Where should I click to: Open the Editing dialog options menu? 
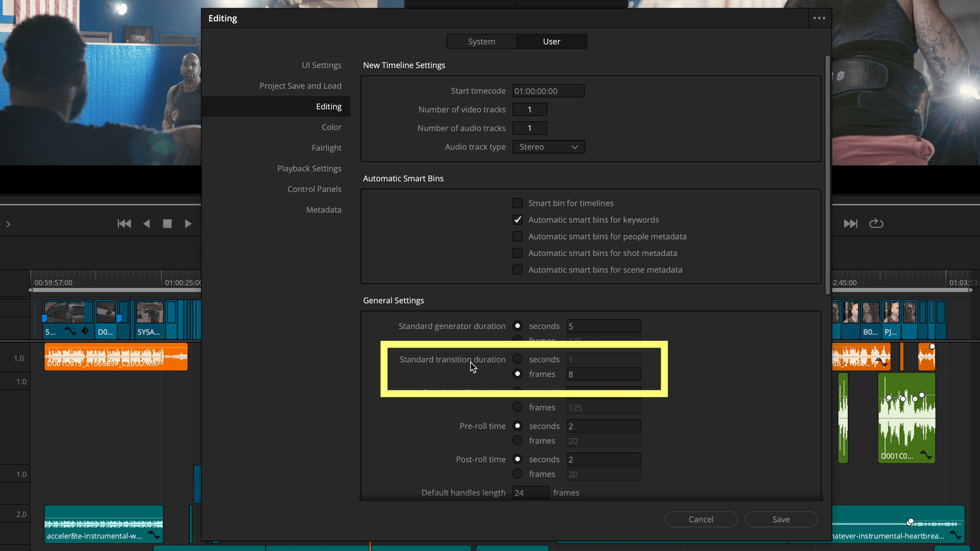pos(819,18)
